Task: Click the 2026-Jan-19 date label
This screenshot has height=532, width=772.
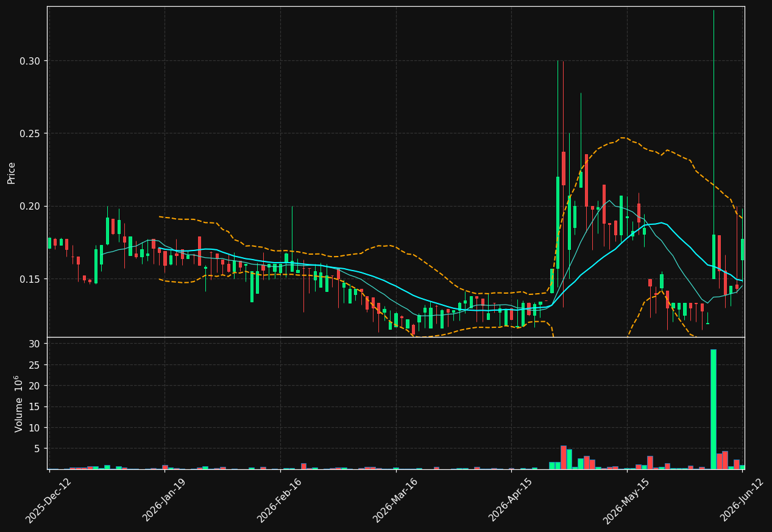Action: point(164,500)
